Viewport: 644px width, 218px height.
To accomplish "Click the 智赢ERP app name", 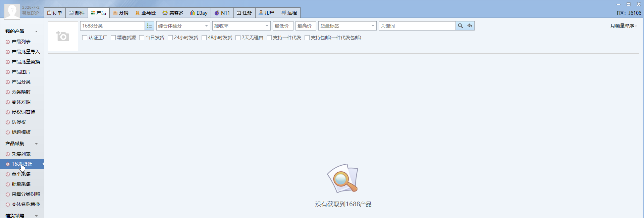I will click(31, 13).
